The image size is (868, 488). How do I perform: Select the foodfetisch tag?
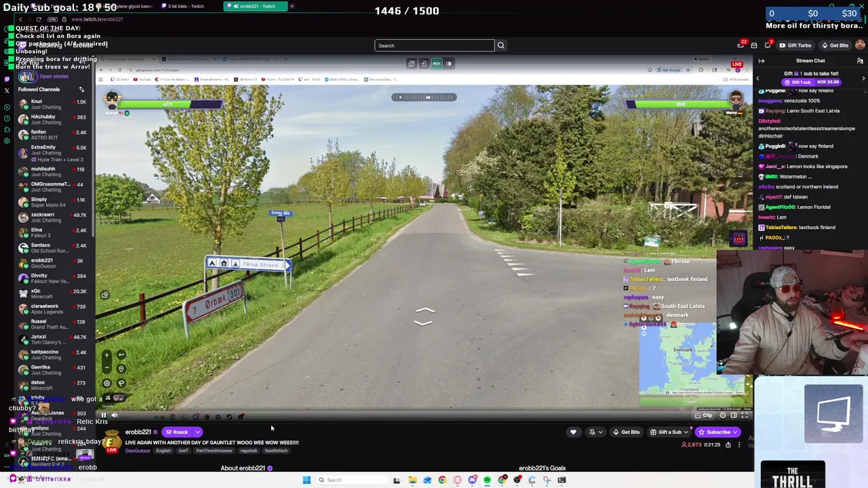[276, 451]
